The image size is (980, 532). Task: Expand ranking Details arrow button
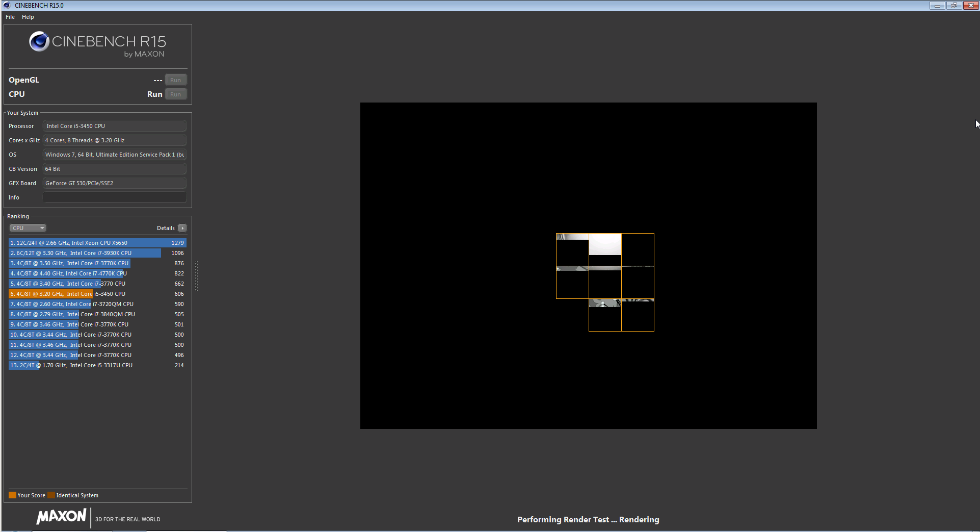point(182,228)
